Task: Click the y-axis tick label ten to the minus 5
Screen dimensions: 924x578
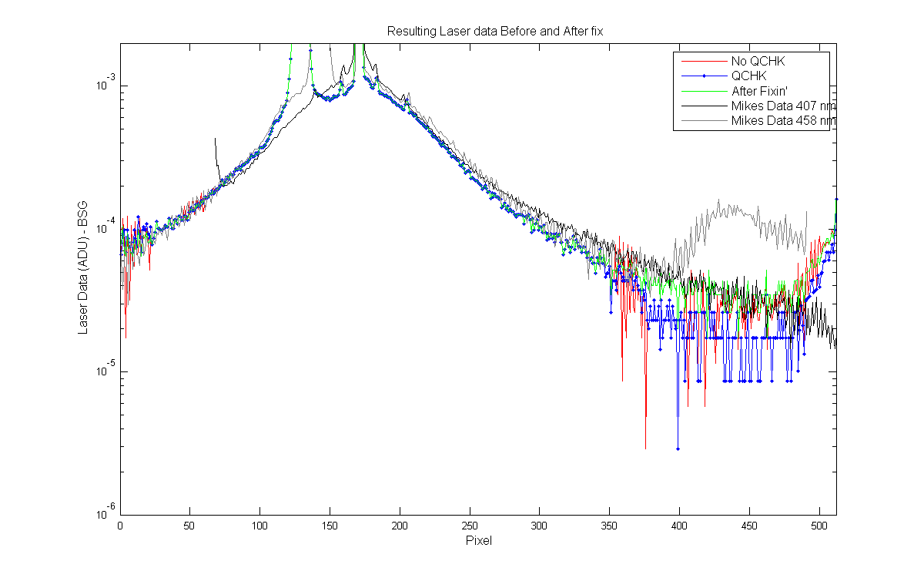Action: click(x=106, y=371)
